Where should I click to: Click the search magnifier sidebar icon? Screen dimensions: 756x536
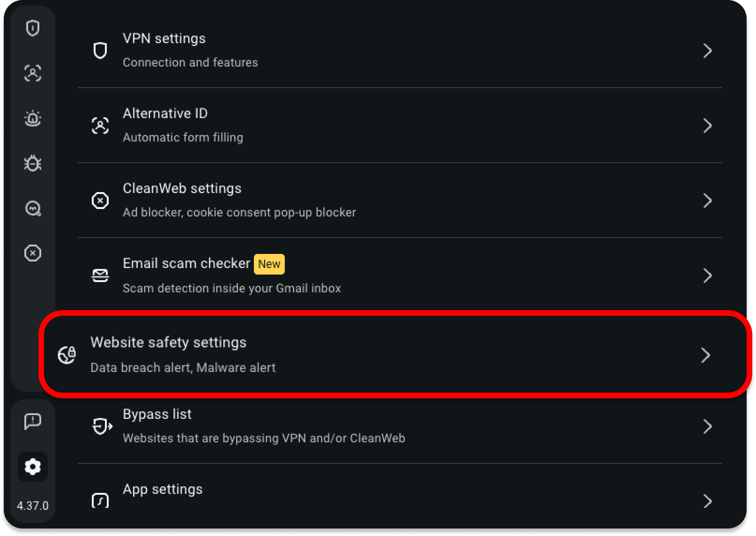click(33, 208)
